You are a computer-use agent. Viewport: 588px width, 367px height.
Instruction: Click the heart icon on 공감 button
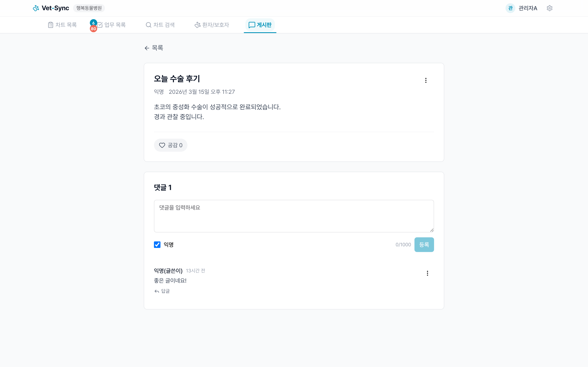click(162, 145)
